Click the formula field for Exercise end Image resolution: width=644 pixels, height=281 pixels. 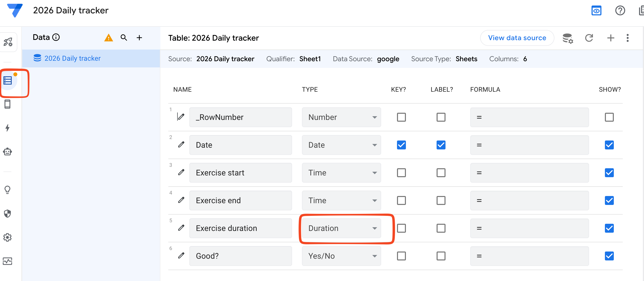click(x=529, y=200)
